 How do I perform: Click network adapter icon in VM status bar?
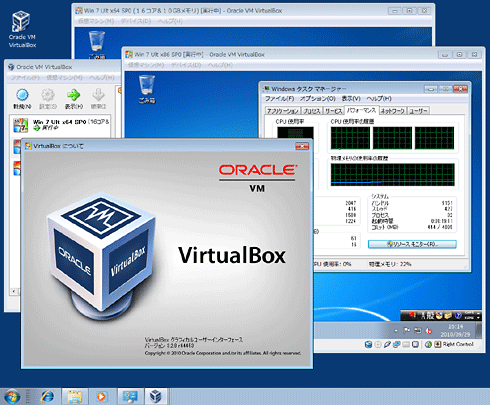396,345
